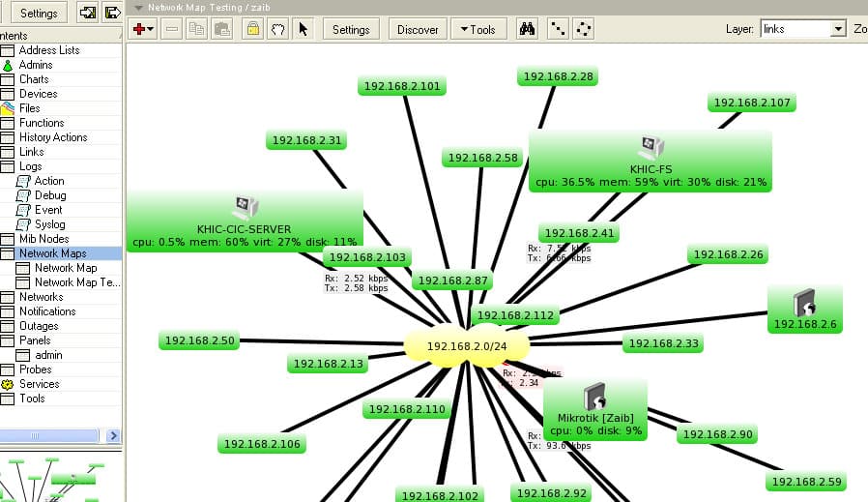Click the sidebar horizontal scrollbar thumb
The width and height of the screenshot is (868, 502).
(x=48, y=435)
